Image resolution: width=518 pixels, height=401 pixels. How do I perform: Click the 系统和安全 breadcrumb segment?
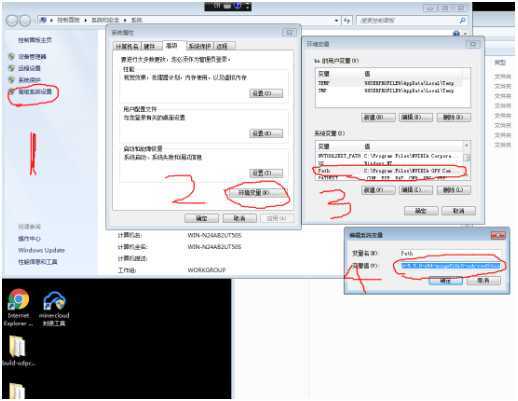click(105, 20)
